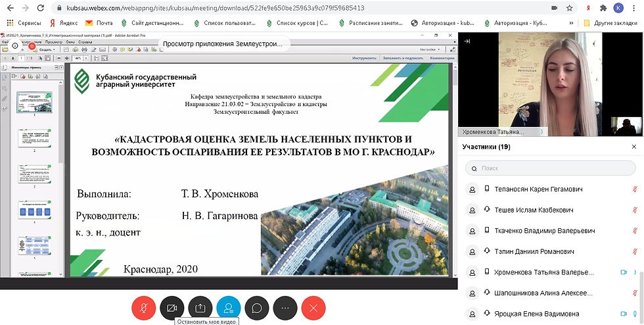
Task: Click the camera icon next to Хроменкова Татьяна
Action: coord(623,272)
